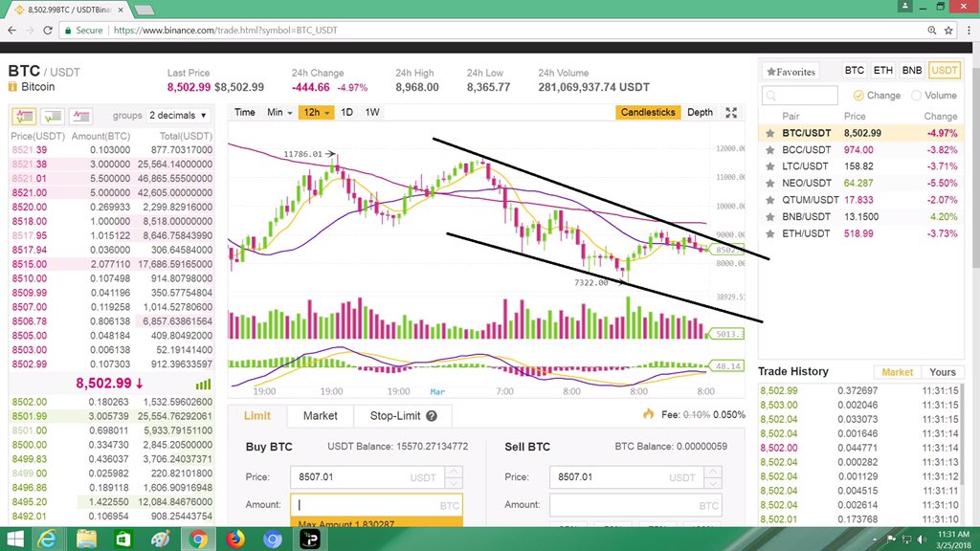Click the browser address bar URL
Viewport: 980px width, 551px height.
tap(225, 30)
